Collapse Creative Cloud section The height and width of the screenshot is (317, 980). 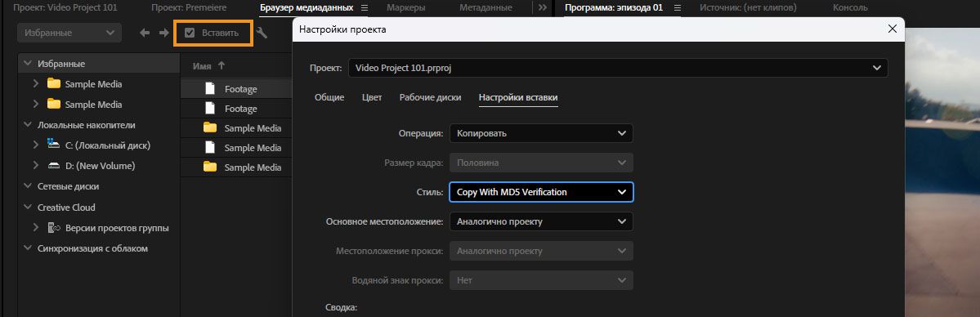pos(27,207)
